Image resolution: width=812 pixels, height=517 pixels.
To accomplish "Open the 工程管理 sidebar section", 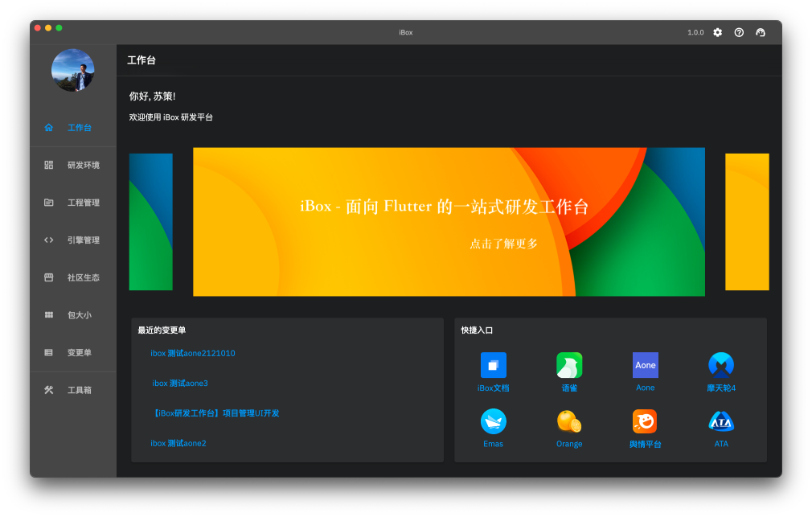I will coord(80,203).
